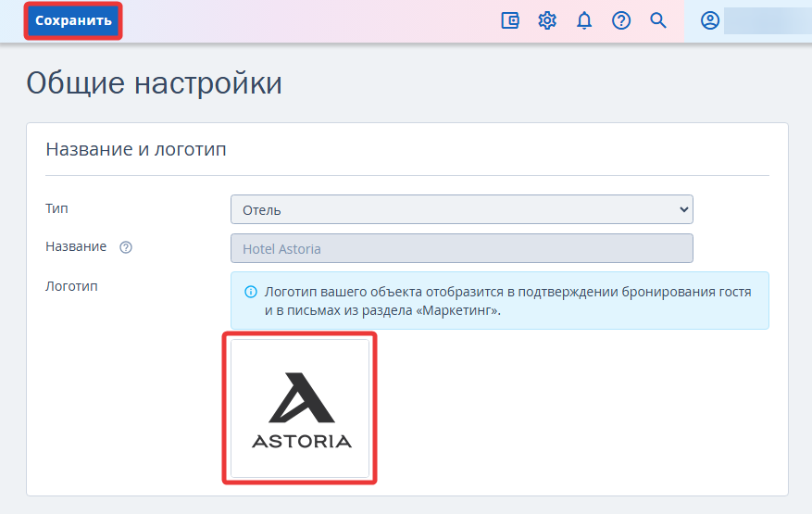Click the Общие настройки heading
The image size is (812, 514).
coord(155,83)
